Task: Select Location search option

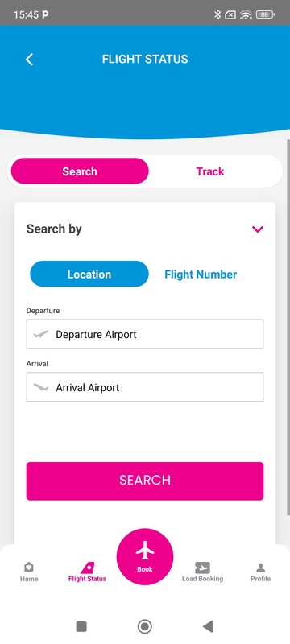Action: (x=89, y=274)
